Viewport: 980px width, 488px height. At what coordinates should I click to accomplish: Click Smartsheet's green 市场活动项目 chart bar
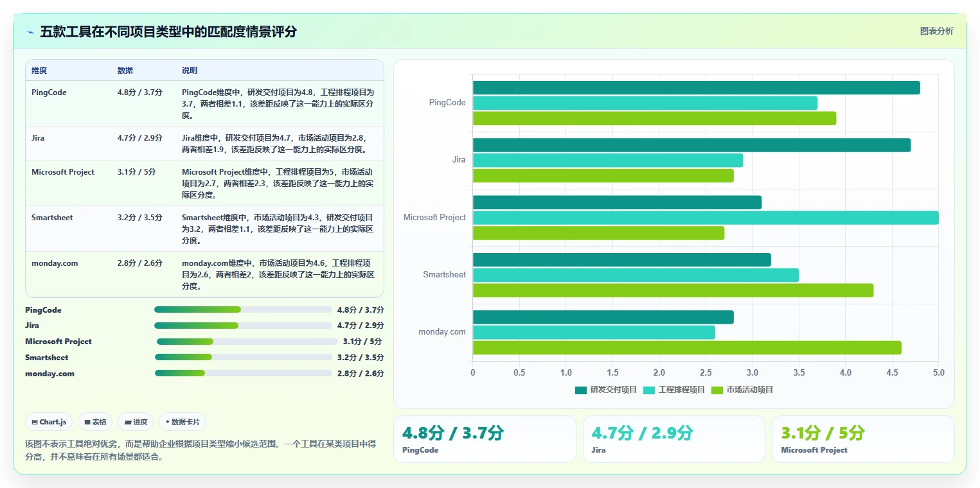[673, 290]
